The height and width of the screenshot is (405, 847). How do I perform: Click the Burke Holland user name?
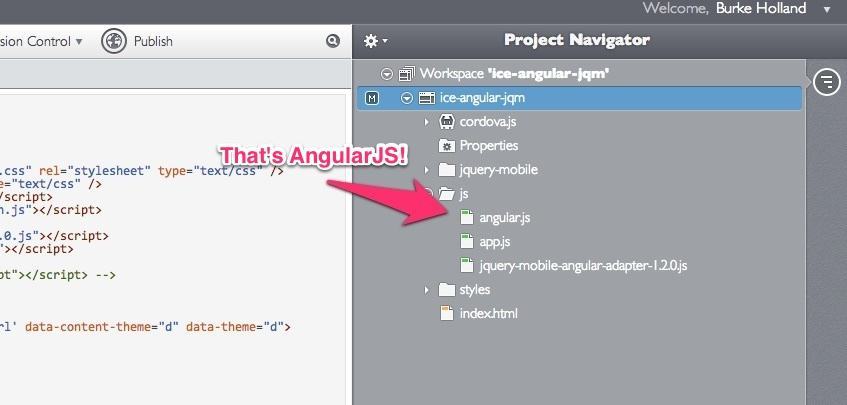point(761,8)
